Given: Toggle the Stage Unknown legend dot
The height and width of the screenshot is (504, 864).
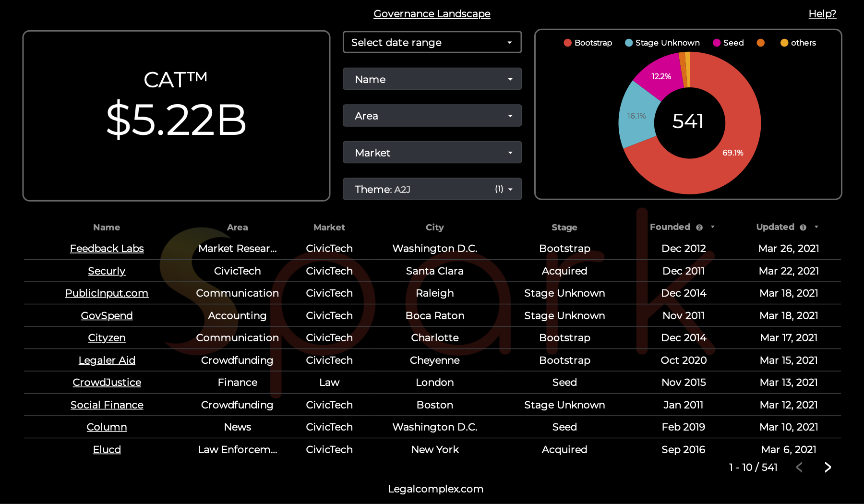Looking at the screenshot, I should (x=629, y=43).
